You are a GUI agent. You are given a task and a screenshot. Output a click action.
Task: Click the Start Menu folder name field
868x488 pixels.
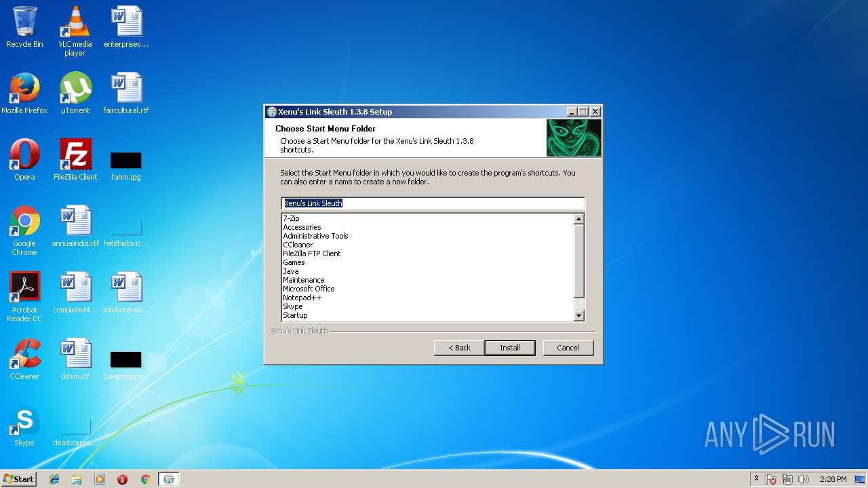point(433,203)
